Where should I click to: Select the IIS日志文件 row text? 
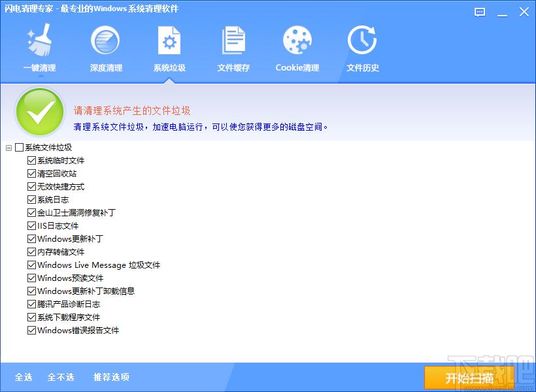pos(58,225)
